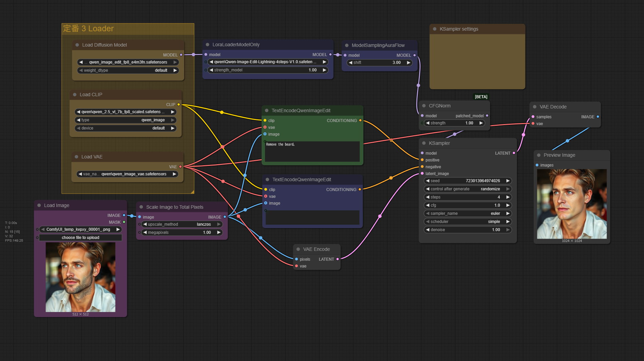Click the Preview Image images input port
The height and width of the screenshot is (361, 644).
[537, 165]
